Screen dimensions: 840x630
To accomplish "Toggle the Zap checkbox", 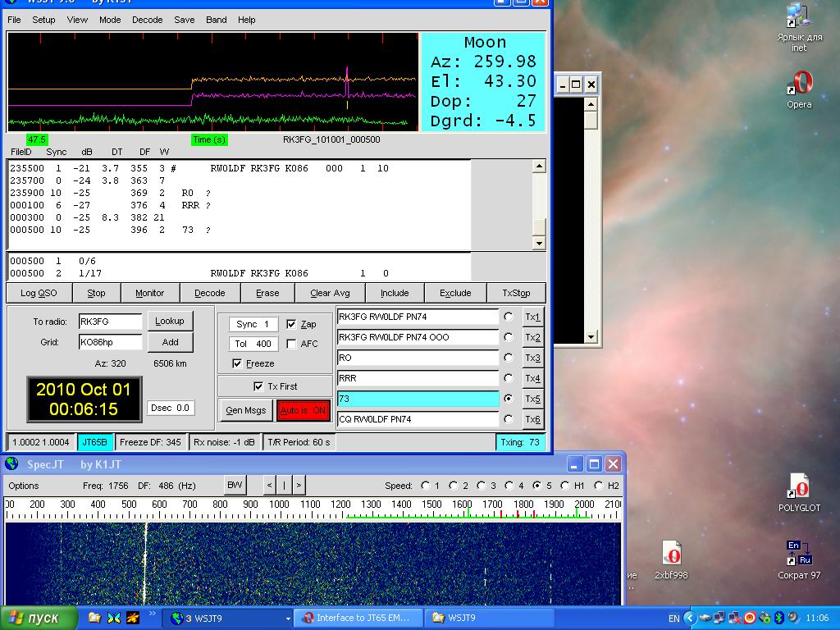I will pos(291,324).
